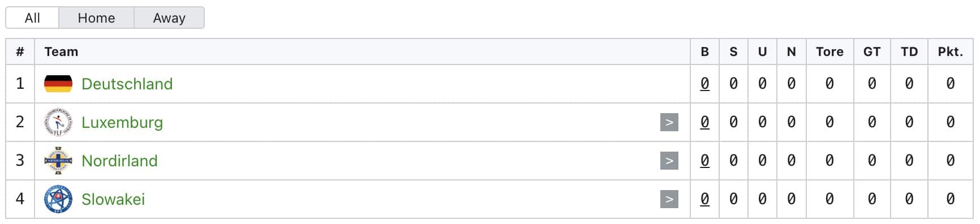Screen dimensions: 980x224
Task: Open the Nordirland team link
Action: click(119, 161)
